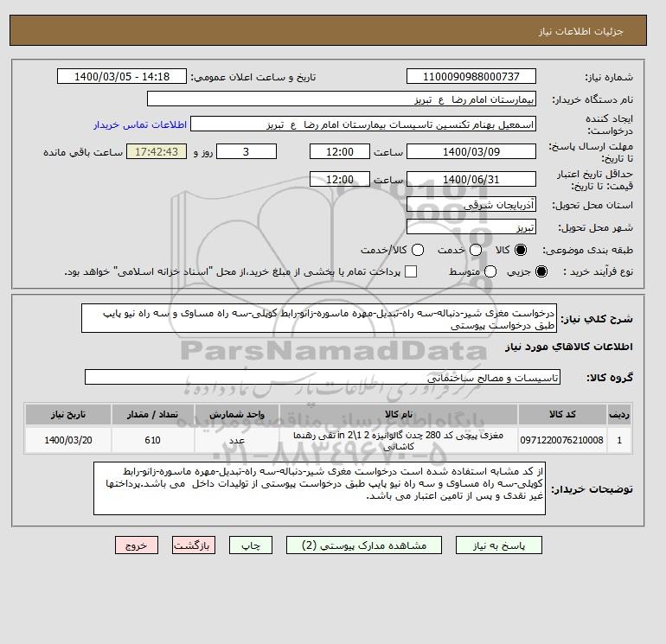This screenshot has width=666, height=644.
Task: Click the گروه کالا field تاسیسات و مصالح ساختمانی
Action: [323, 377]
